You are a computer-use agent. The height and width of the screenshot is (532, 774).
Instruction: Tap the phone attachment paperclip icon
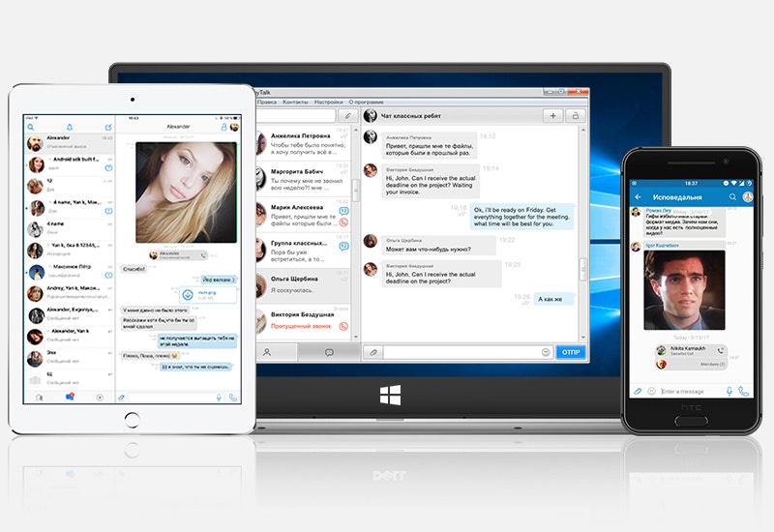coord(638,392)
